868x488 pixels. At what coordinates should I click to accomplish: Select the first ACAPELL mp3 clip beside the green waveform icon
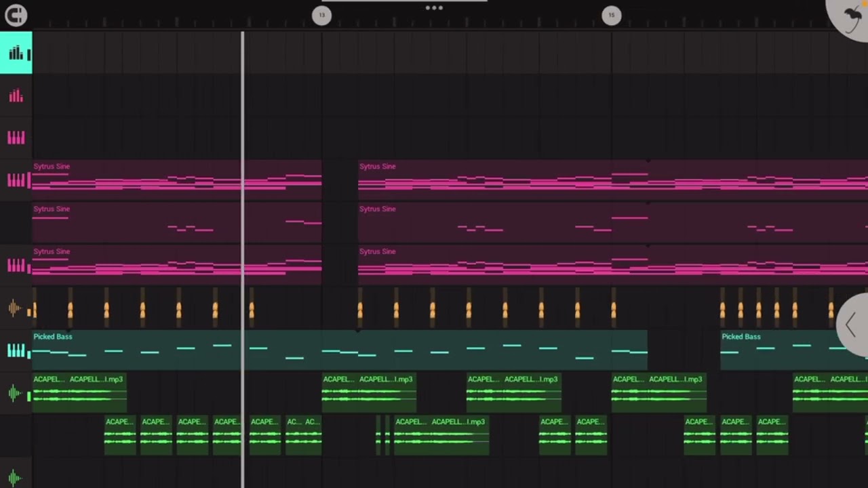coord(79,393)
